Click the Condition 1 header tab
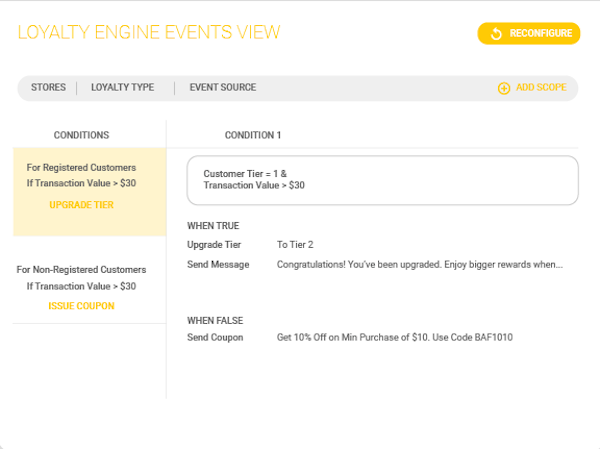Screen dimensions: 600x449 coord(253,135)
